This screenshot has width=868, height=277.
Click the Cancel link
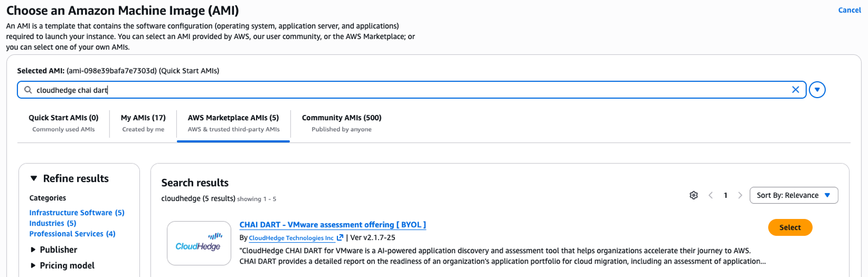[x=849, y=10]
